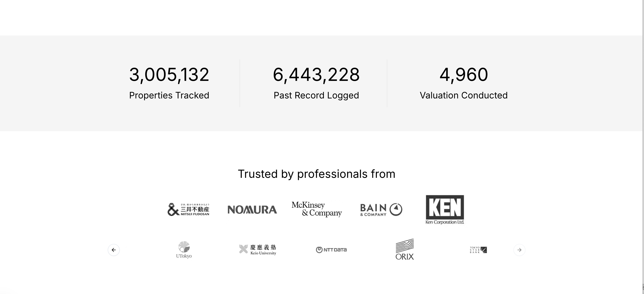
Task: Click the 4,960 valuations figure
Action: point(464,75)
